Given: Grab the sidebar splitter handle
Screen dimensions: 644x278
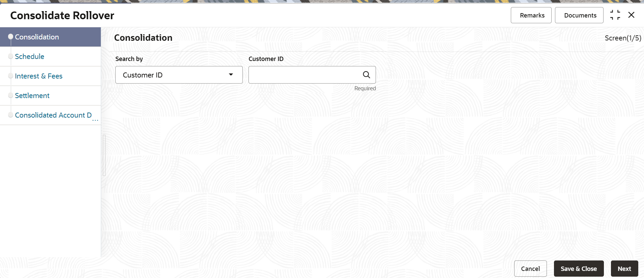Looking at the screenshot, I should (x=104, y=155).
